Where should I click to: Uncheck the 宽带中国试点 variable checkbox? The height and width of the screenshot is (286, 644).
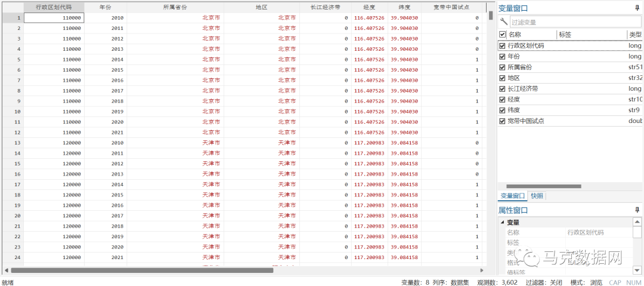pyautogui.click(x=502, y=121)
